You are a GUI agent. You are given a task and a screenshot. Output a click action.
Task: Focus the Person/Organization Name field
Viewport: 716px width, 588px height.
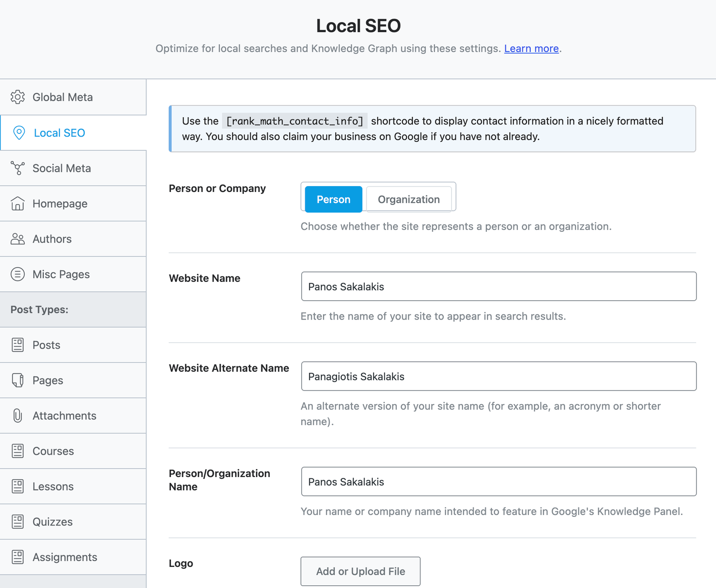pos(499,481)
